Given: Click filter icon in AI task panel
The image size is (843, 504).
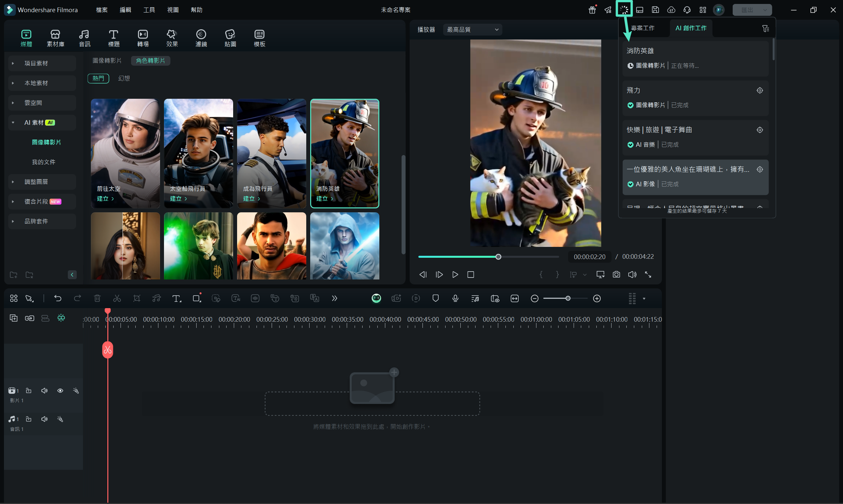Looking at the screenshot, I should 765,29.
